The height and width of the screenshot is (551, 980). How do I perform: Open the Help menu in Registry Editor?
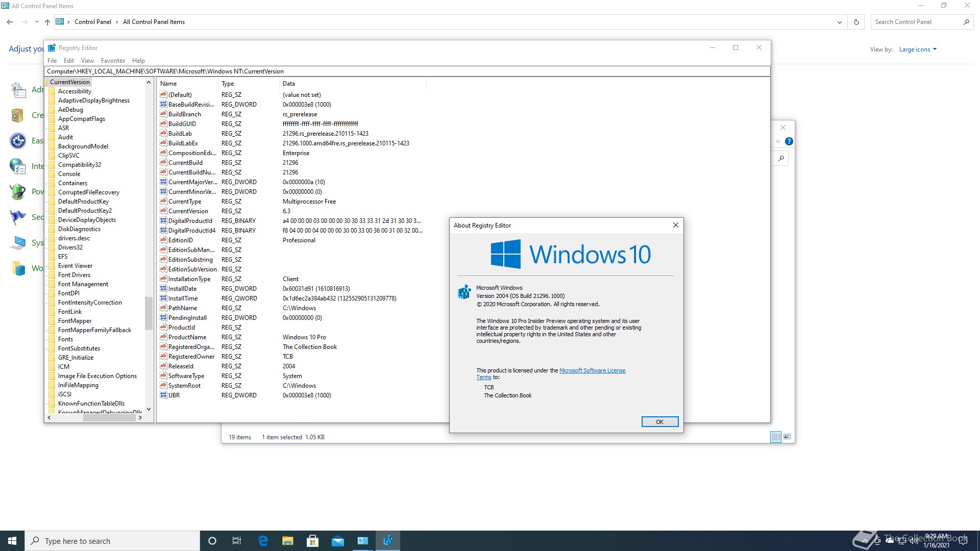point(138,61)
